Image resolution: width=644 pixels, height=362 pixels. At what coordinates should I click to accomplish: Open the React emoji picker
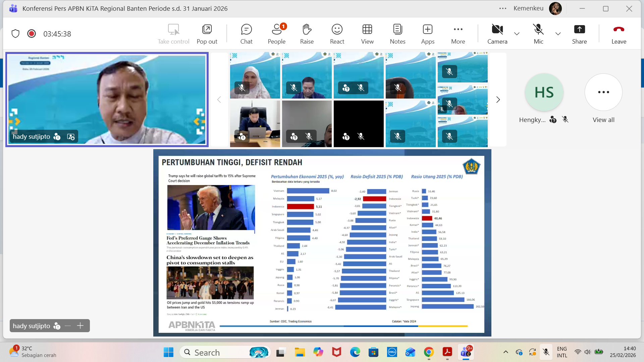tap(337, 34)
